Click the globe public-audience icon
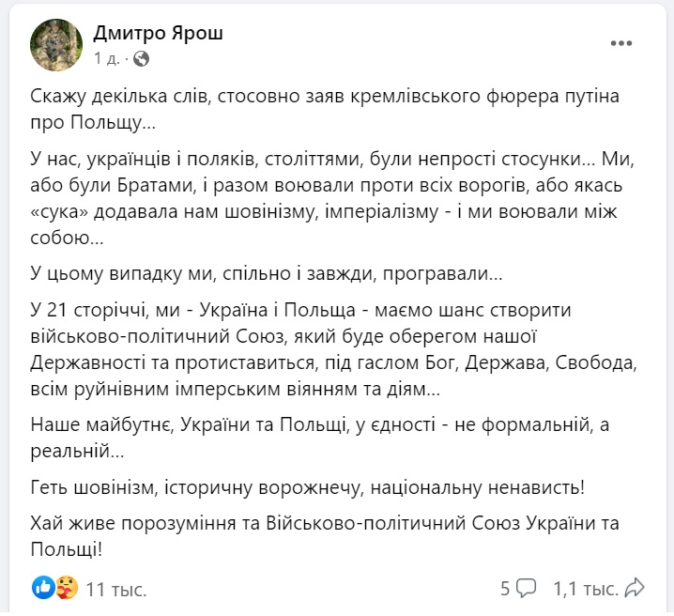 (142, 58)
